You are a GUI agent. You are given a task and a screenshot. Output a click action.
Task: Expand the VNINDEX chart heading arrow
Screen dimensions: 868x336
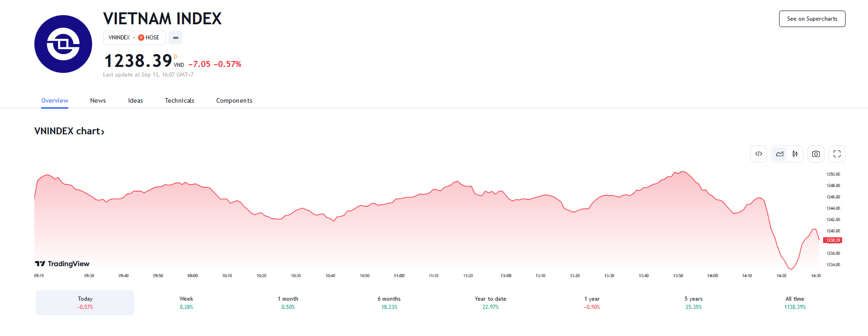tap(103, 132)
